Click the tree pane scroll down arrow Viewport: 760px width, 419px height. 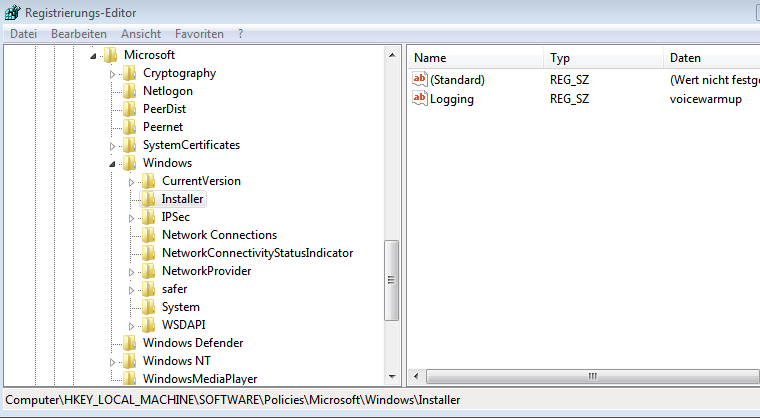(392, 376)
